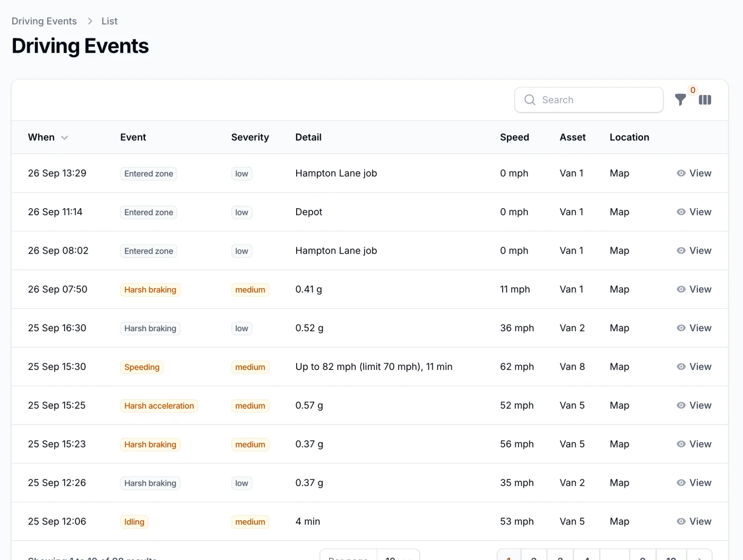743x560 pixels.
Task: View the 25 Sep 12:06 idling event
Action: point(694,522)
